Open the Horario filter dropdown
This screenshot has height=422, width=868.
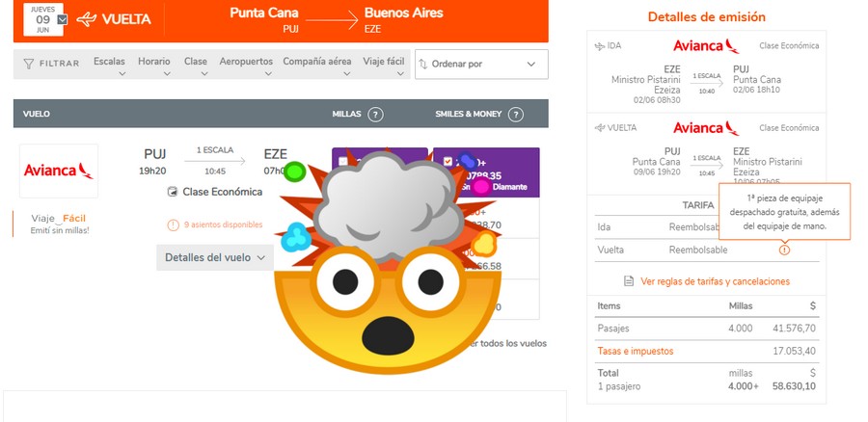pyautogui.click(x=154, y=65)
